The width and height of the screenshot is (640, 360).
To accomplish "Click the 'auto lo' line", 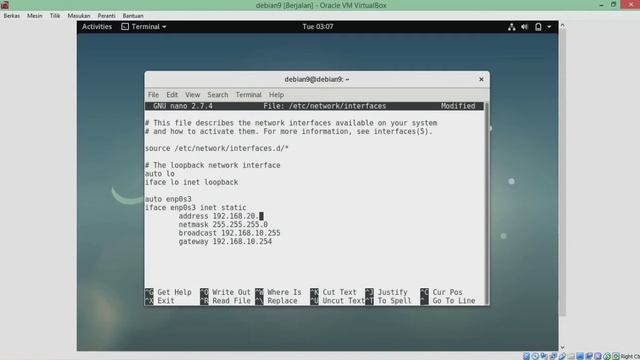I will [160, 174].
